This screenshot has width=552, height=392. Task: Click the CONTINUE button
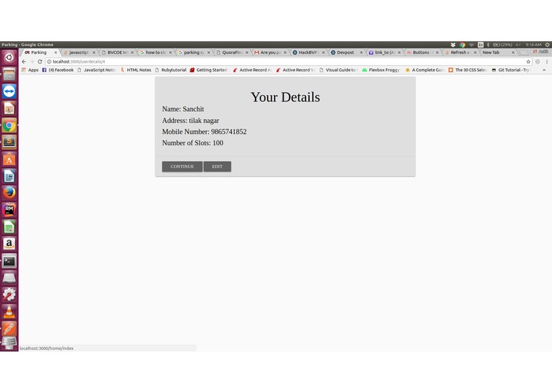tap(182, 167)
